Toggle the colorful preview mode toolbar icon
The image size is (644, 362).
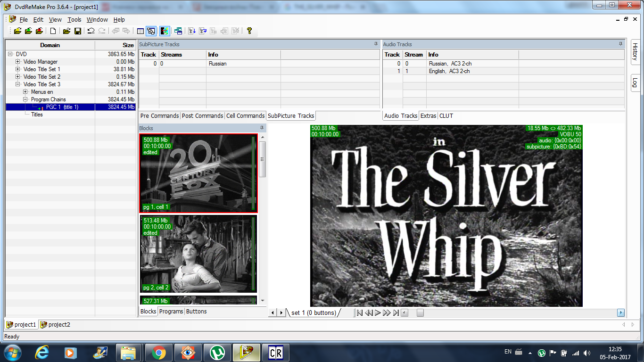165,31
